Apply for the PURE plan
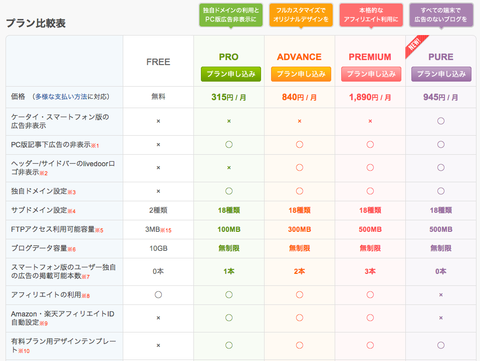The width and height of the screenshot is (480, 361). (441, 74)
